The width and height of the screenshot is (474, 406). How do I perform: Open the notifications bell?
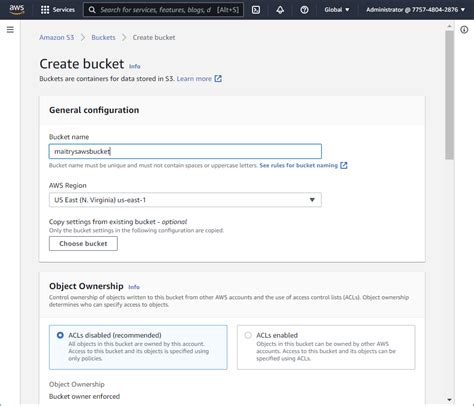pos(280,10)
